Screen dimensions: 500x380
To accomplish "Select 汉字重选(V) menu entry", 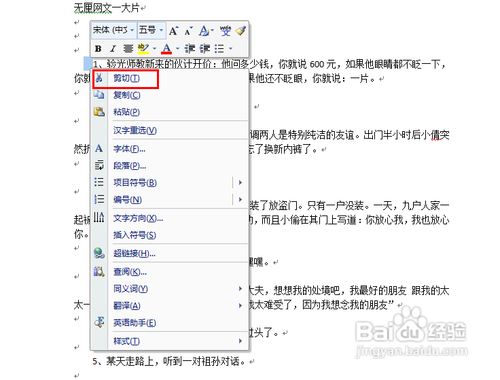I will coord(170,130).
